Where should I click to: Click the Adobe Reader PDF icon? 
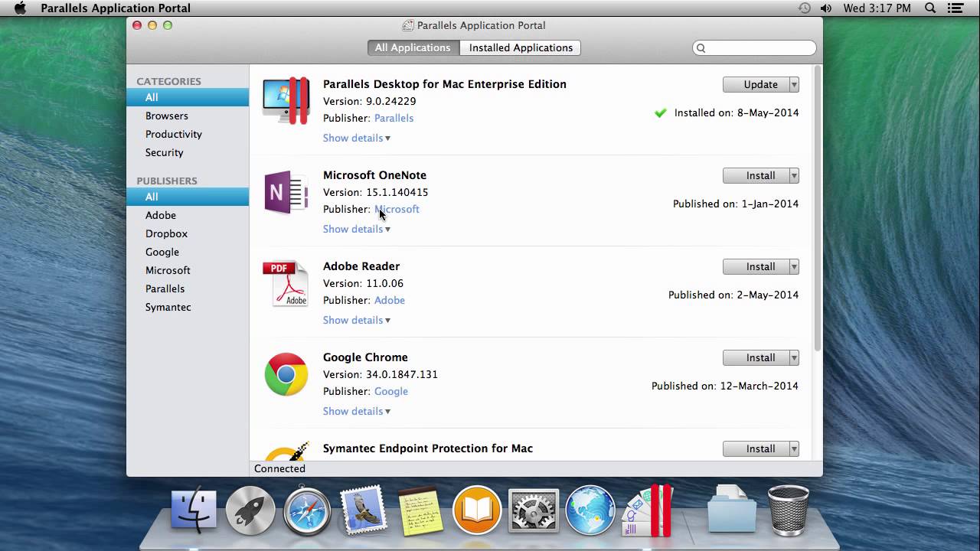pos(286,283)
